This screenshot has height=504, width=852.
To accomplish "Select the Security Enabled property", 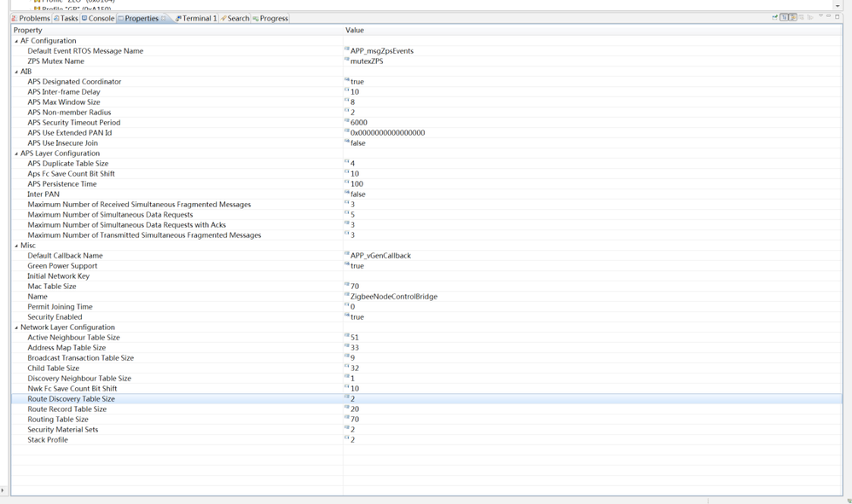I will click(x=55, y=317).
